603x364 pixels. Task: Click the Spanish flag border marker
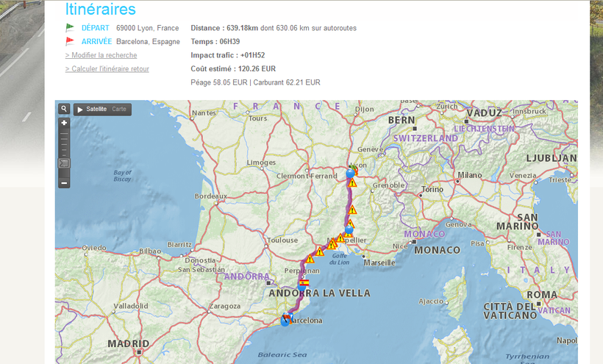point(304,282)
